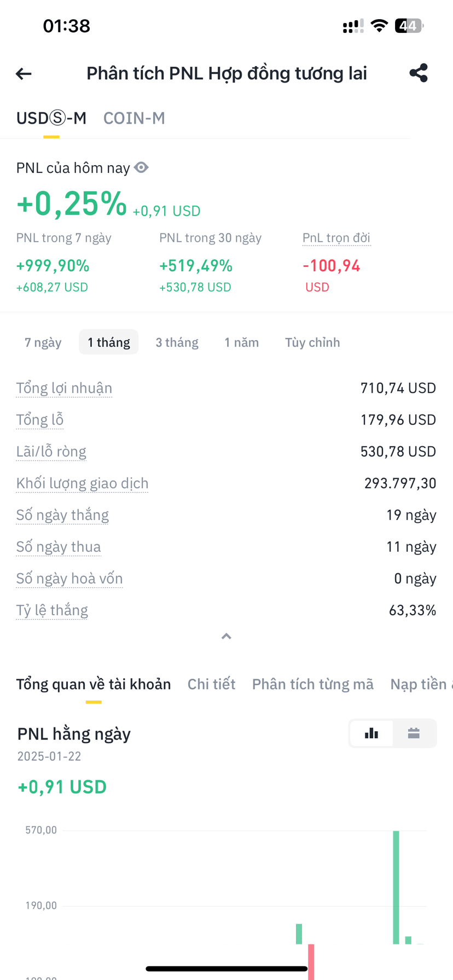Switch to bar chart view icon

coord(371,733)
